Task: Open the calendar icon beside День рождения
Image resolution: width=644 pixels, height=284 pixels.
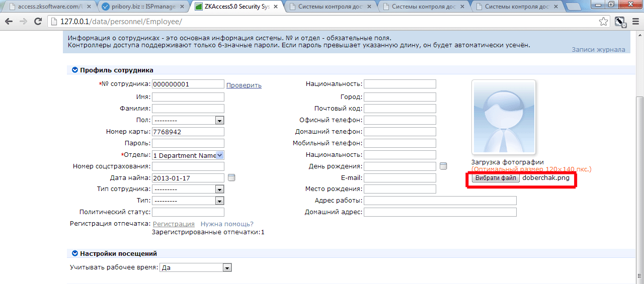Action: coord(443,166)
